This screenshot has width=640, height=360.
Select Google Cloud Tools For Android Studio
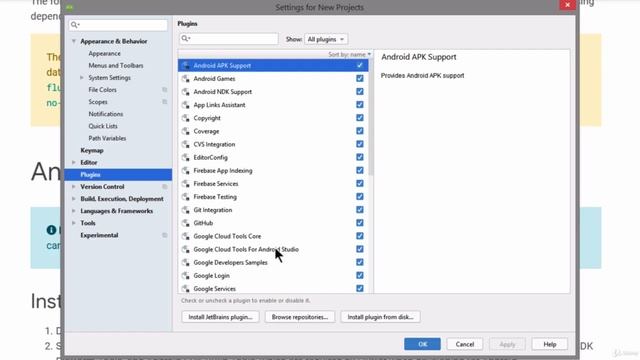[273, 249]
